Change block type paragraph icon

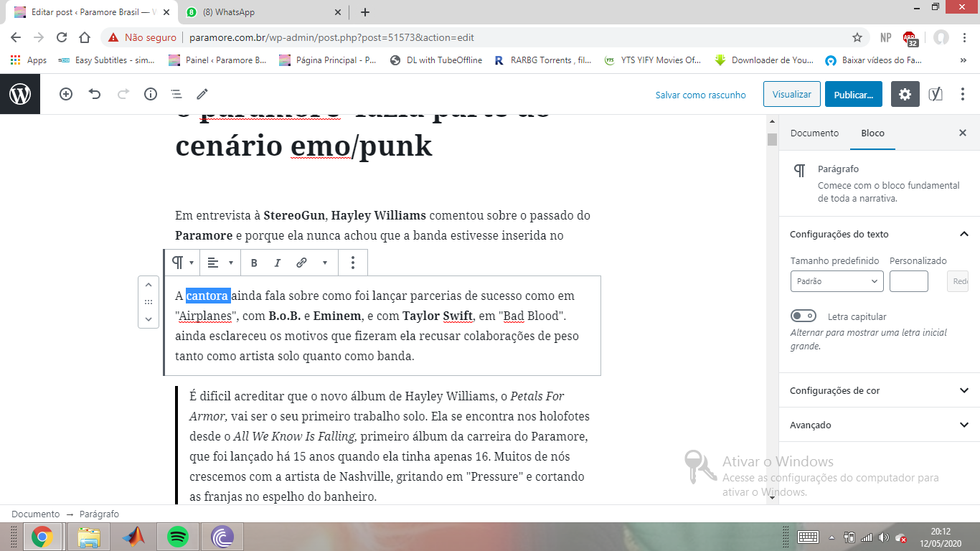click(x=183, y=263)
